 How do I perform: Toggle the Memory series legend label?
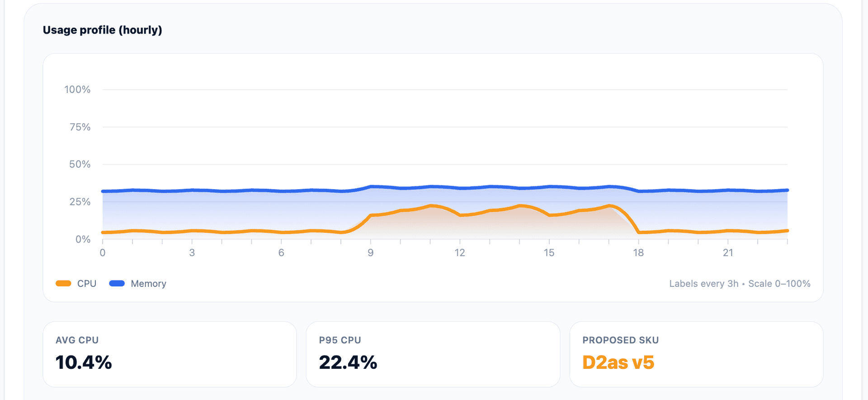pyautogui.click(x=148, y=284)
